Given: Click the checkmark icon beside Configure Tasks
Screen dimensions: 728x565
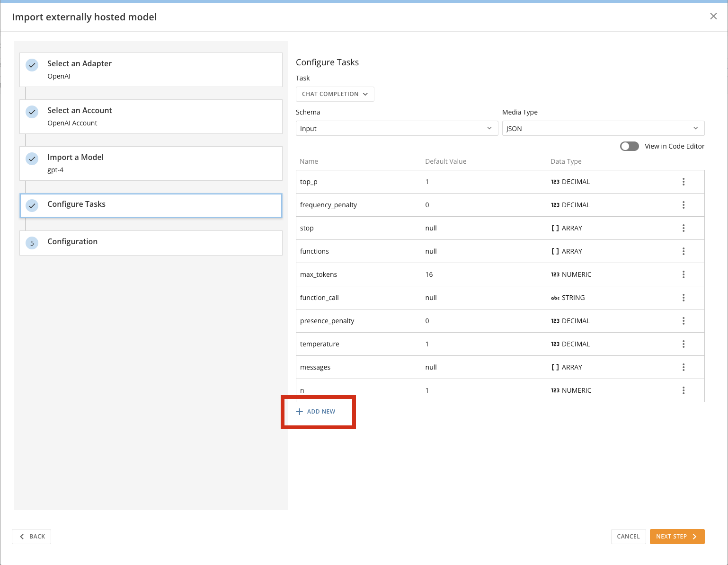Looking at the screenshot, I should click(32, 206).
